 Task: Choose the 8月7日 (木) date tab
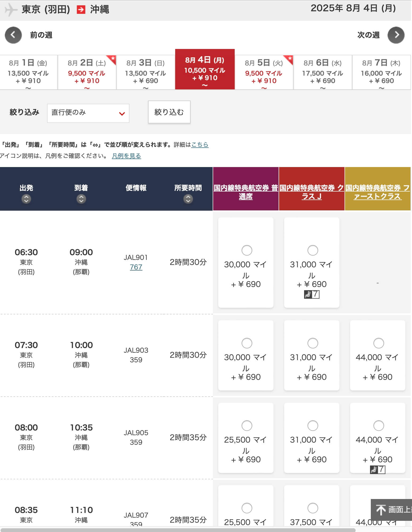pyautogui.click(x=381, y=72)
